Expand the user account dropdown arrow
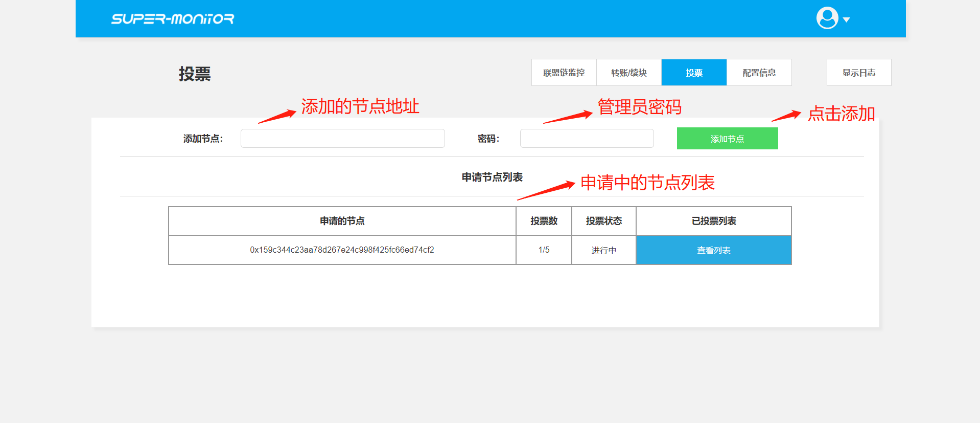 click(846, 20)
